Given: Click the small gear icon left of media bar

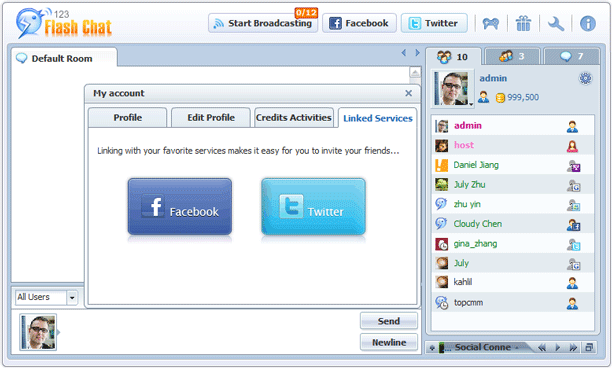Looking at the screenshot, I should (432, 348).
